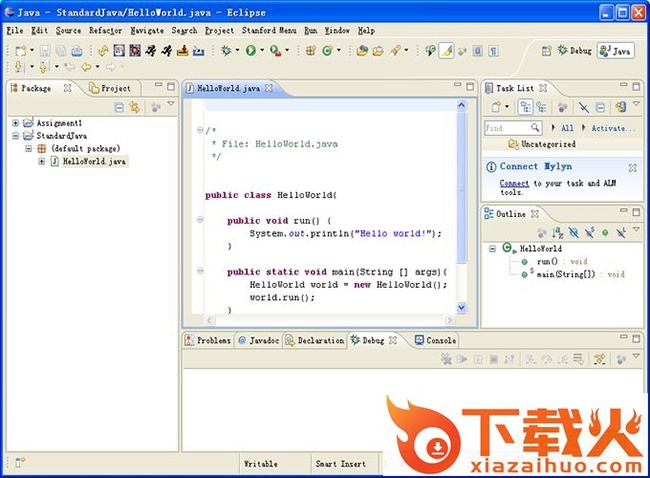The height and width of the screenshot is (478, 650).
Task: Run program with the green play icon
Action: click(x=250, y=51)
